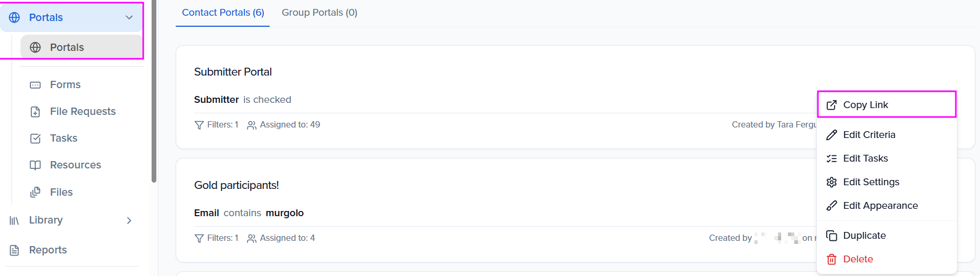980x276 pixels.
Task: Click the Tasks checkmark icon
Action: pos(35,139)
